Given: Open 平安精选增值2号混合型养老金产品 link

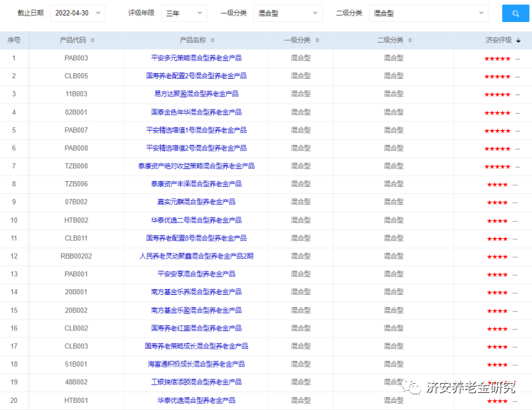Looking at the screenshot, I should pos(196,148).
